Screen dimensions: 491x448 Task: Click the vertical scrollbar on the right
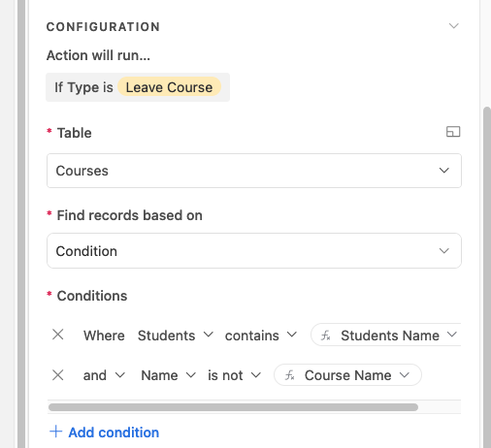point(486,277)
